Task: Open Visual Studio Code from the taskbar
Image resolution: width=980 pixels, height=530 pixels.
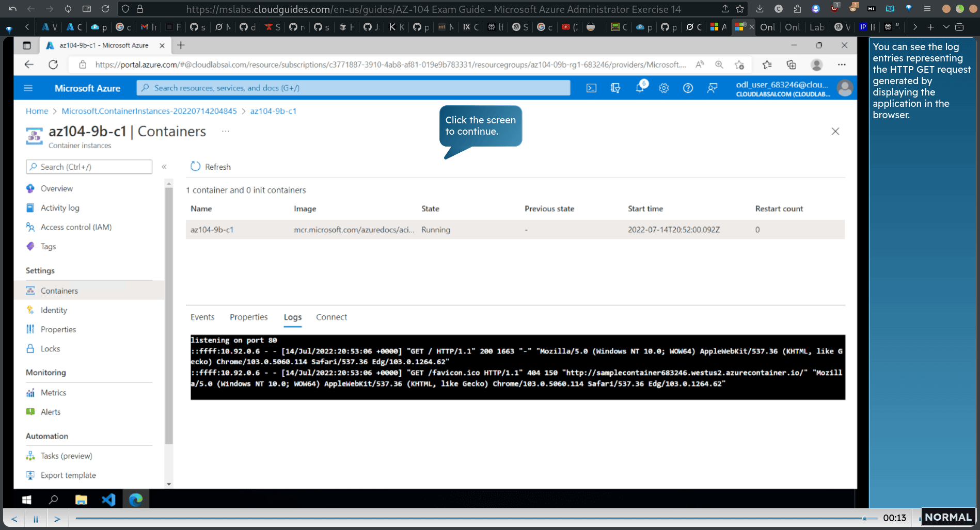Action: [x=108, y=500]
